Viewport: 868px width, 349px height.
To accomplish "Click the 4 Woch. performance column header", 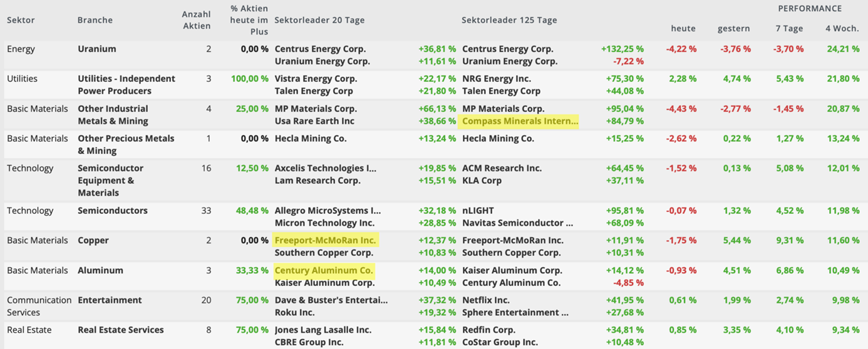I will [x=842, y=29].
